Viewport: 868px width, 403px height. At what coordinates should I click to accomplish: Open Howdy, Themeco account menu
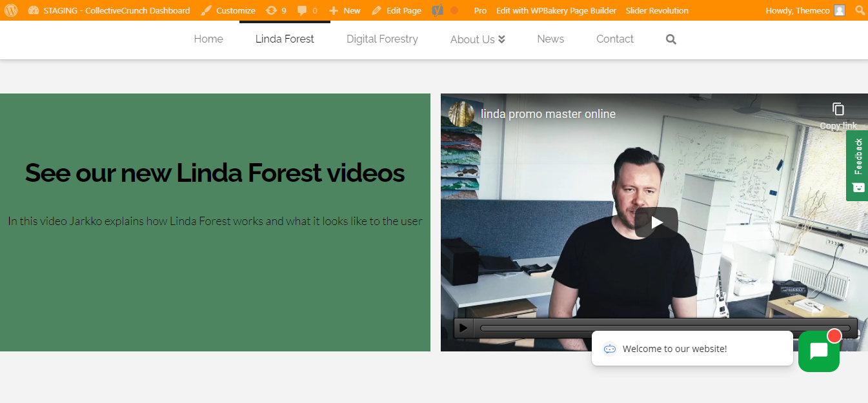click(805, 10)
